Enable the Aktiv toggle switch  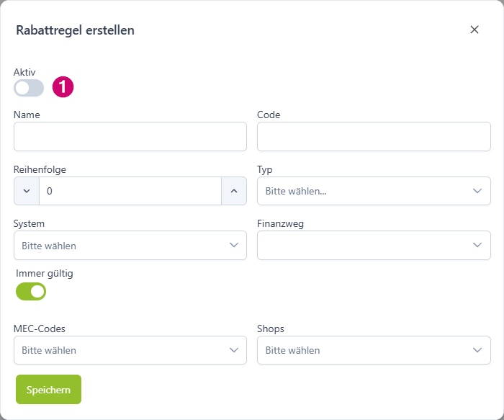click(29, 88)
